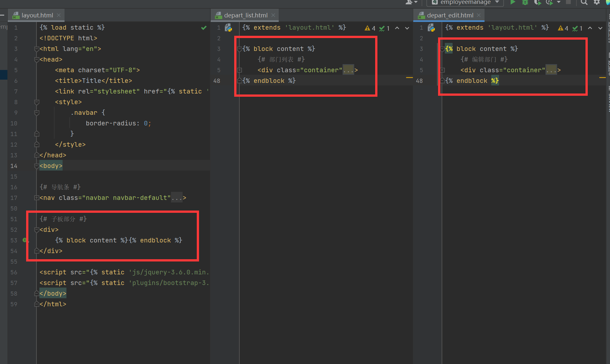Click Python template gutter icon in depart_list.html
The height and width of the screenshot is (364, 610).
(x=228, y=28)
